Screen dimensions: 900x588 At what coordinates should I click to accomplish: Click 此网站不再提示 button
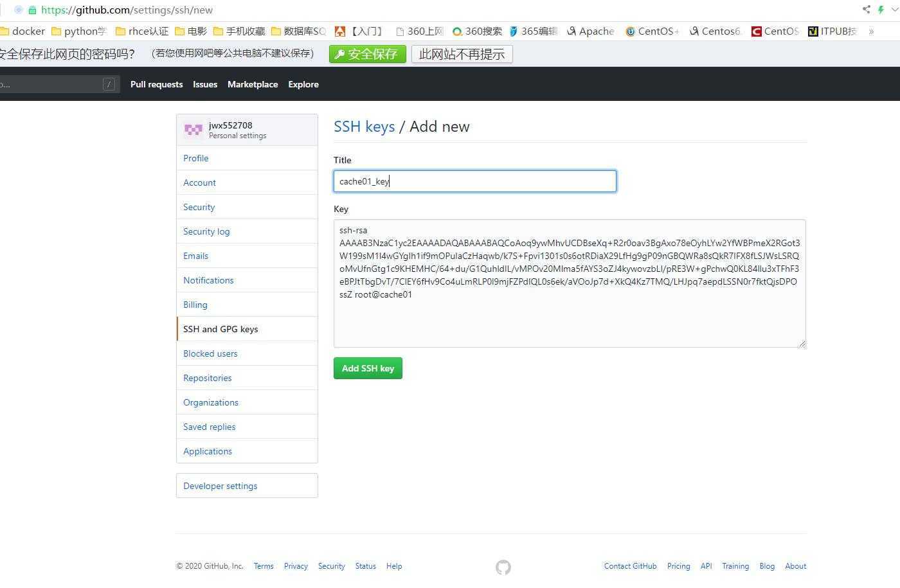click(462, 54)
